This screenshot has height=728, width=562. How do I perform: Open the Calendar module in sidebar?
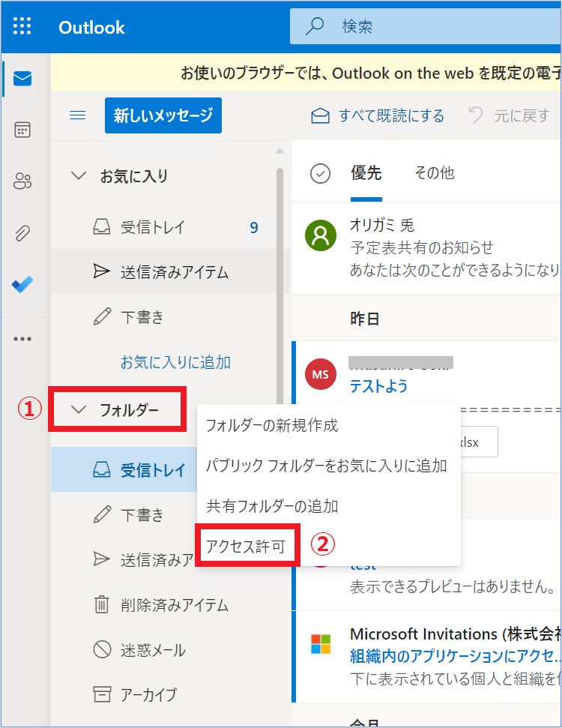tap(22, 130)
